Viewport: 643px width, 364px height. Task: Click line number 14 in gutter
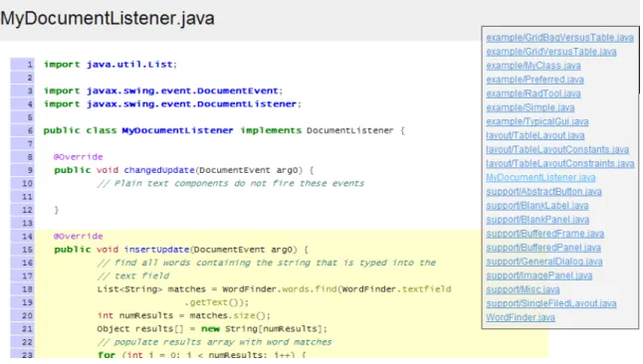click(27, 236)
